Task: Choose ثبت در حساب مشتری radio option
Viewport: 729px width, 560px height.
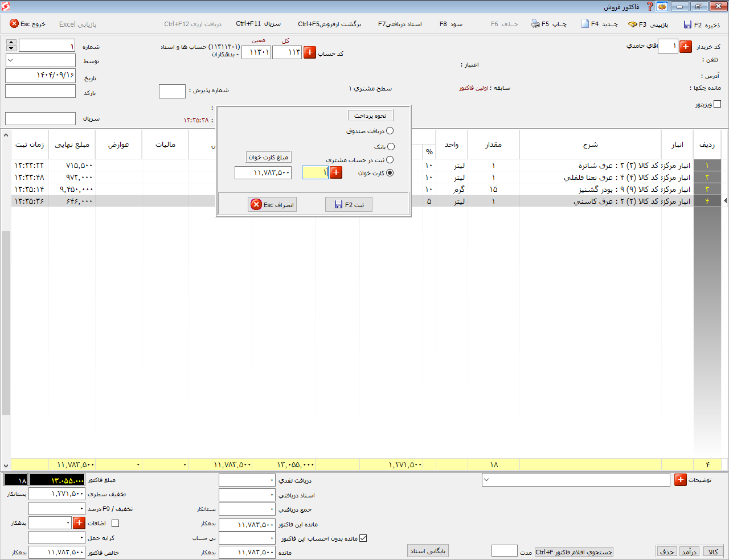Action: tap(390, 160)
